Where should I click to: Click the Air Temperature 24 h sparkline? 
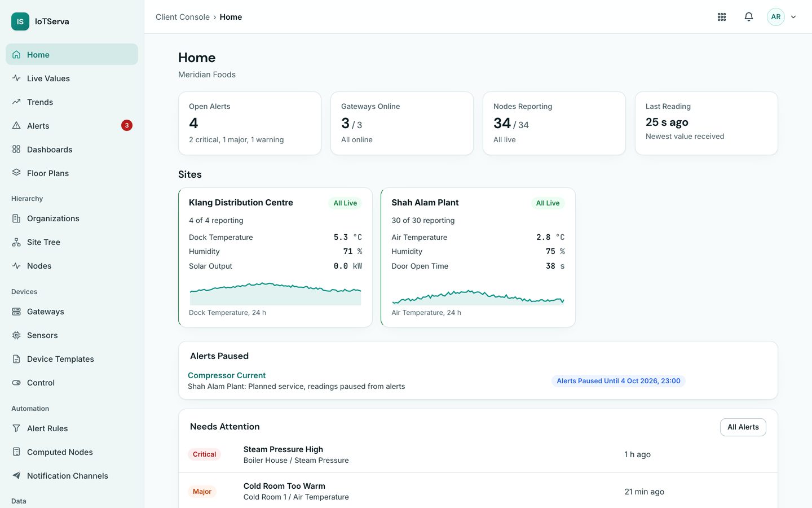tap(478, 297)
